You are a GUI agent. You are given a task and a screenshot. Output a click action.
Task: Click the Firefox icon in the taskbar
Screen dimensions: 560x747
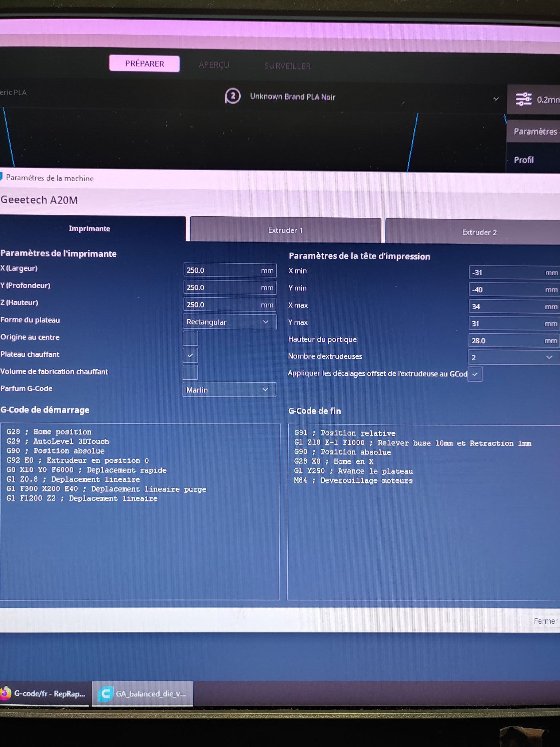coord(5,693)
